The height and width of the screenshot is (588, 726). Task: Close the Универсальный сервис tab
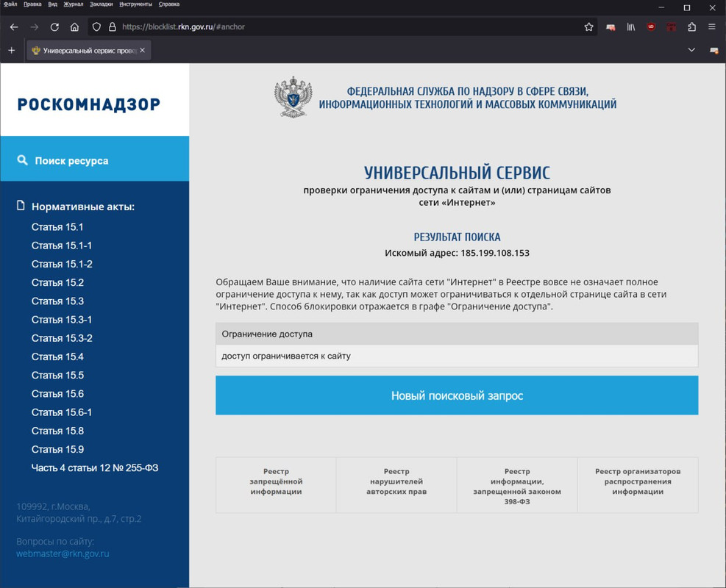[142, 50]
